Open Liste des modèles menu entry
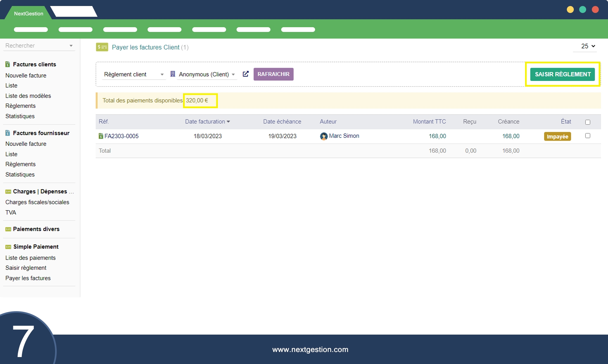Image resolution: width=608 pixels, height=364 pixels. tap(28, 96)
